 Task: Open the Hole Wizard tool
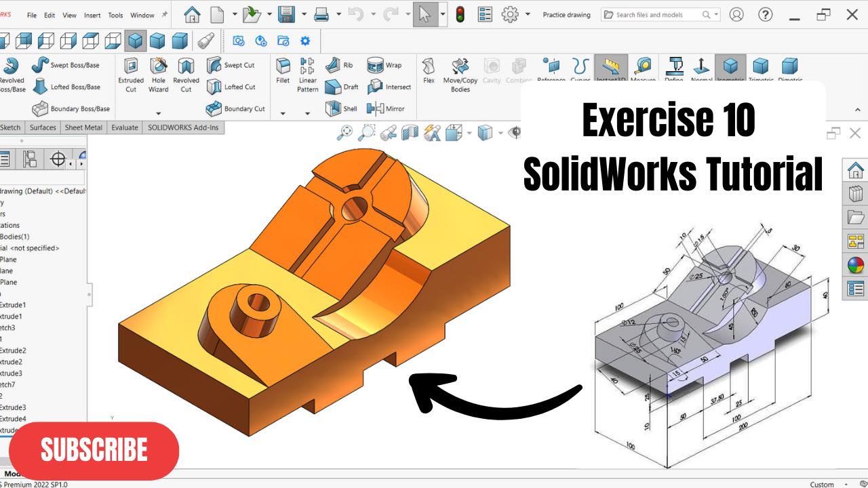pos(159,75)
